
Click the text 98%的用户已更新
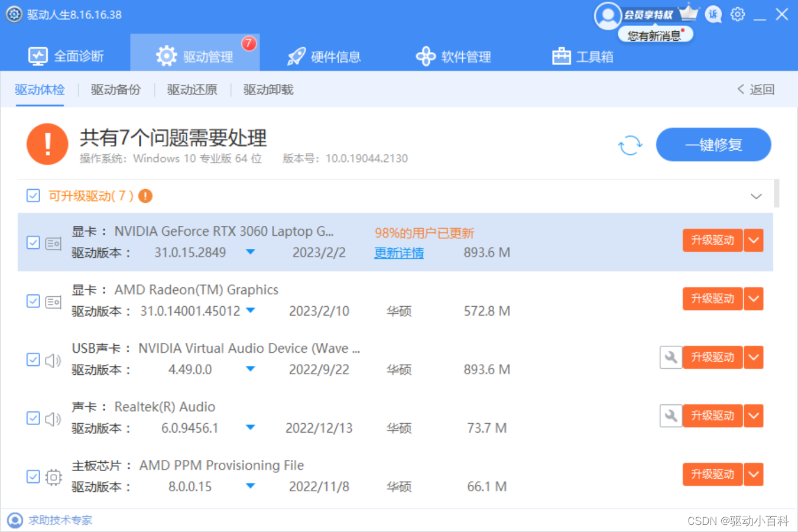[424, 233]
